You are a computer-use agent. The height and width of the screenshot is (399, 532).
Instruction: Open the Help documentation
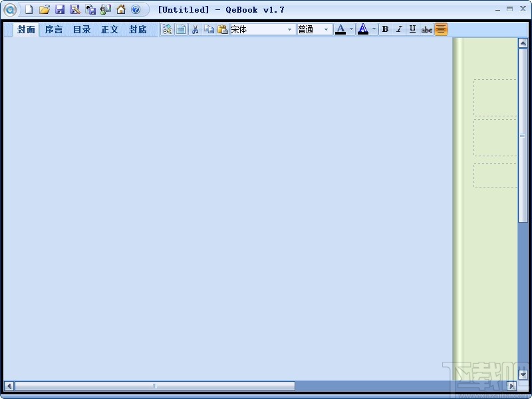click(x=135, y=9)
